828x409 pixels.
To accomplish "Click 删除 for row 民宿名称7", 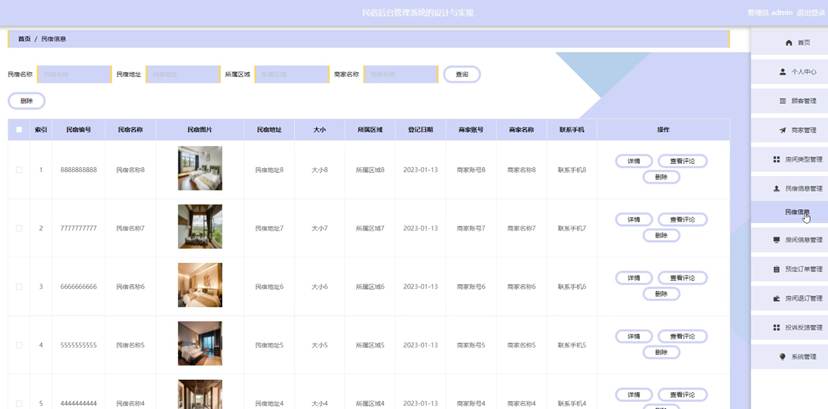I will pos(661,236).
